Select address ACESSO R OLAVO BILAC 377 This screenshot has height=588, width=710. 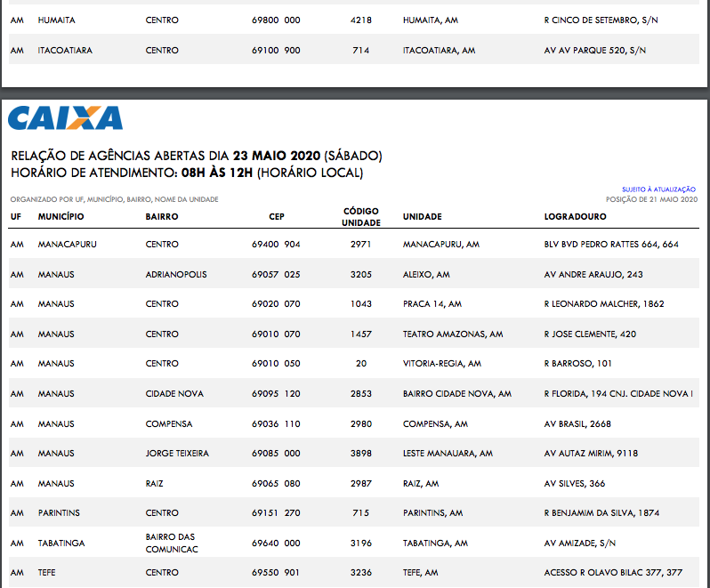pos(613,573)
